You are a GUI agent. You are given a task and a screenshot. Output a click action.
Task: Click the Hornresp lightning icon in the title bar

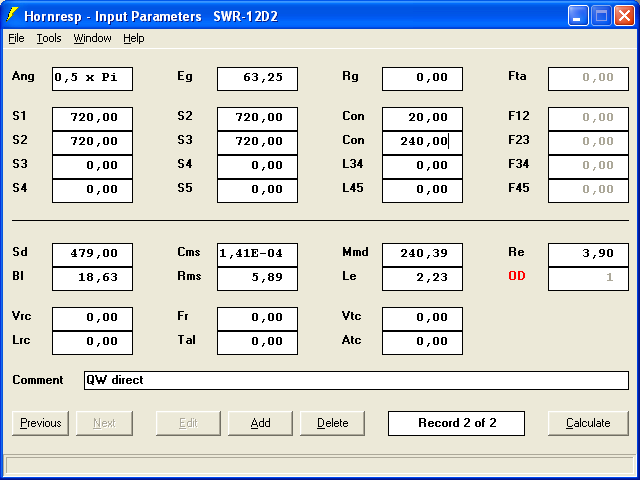pos(13,15)
